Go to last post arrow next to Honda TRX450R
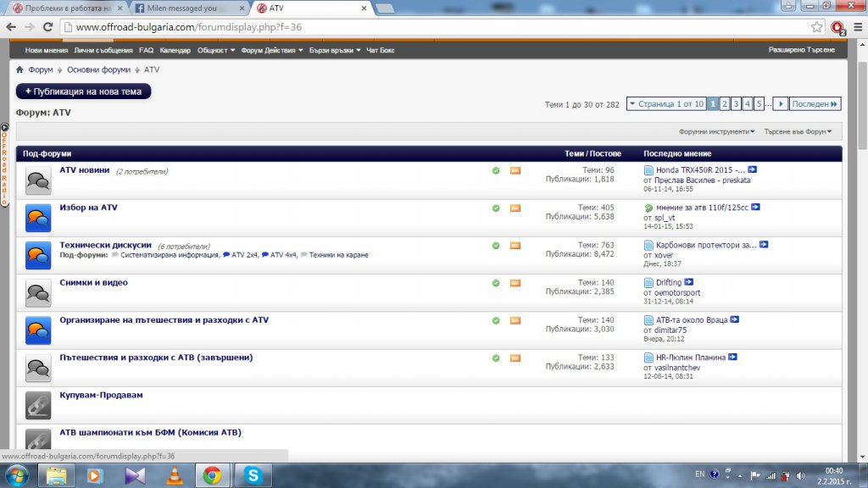 753,169
